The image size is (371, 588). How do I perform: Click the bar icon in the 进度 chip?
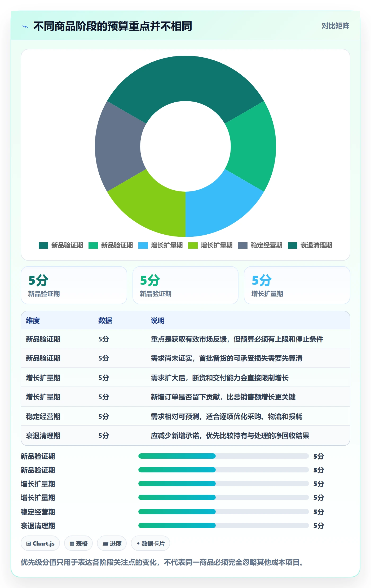[105, 544]
